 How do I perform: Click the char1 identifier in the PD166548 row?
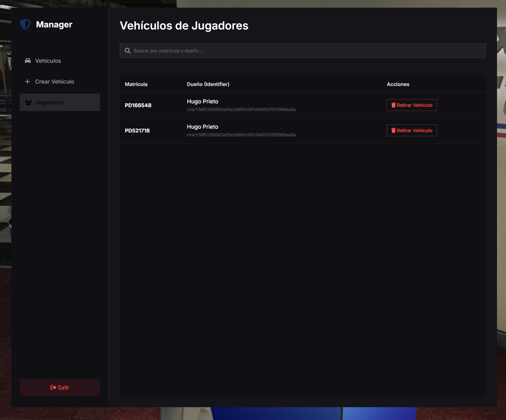pyautogui.click(x=241, y=110)
